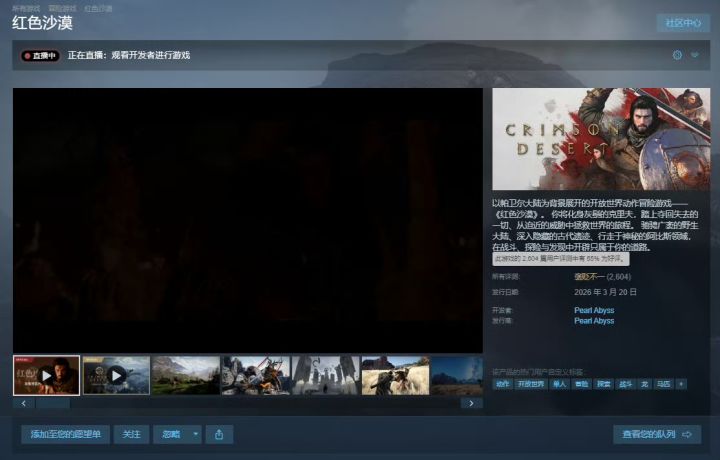The width and height of the screenshot is (720, 460).
Task: Click 正在直播：观看开发者进行游戏 text
Action: 129,55
